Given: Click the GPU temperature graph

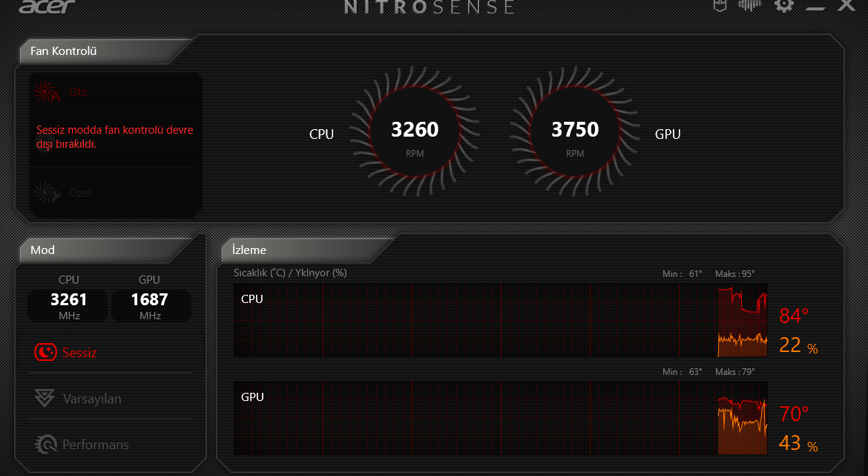Looking at the screenshot, I should click(501, 418).
